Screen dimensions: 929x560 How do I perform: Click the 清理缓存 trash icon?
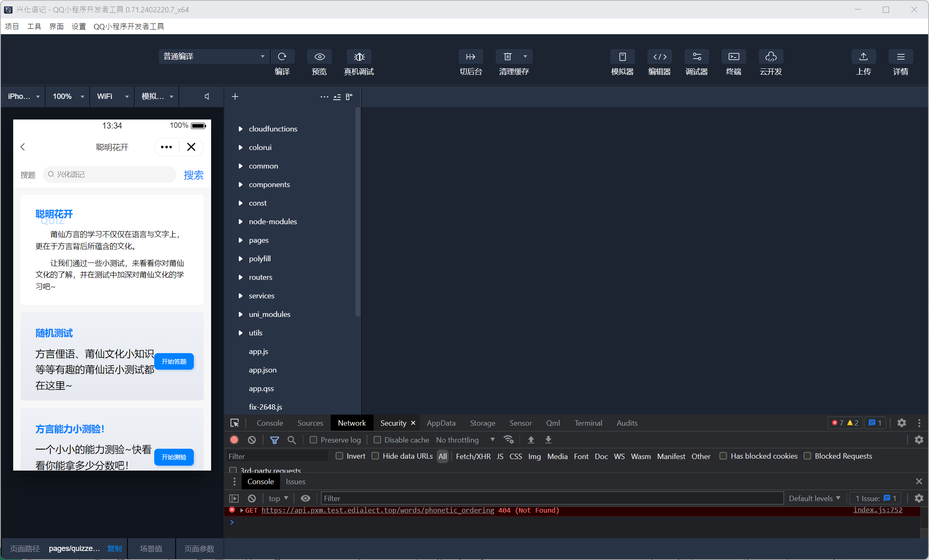[508, 57]
